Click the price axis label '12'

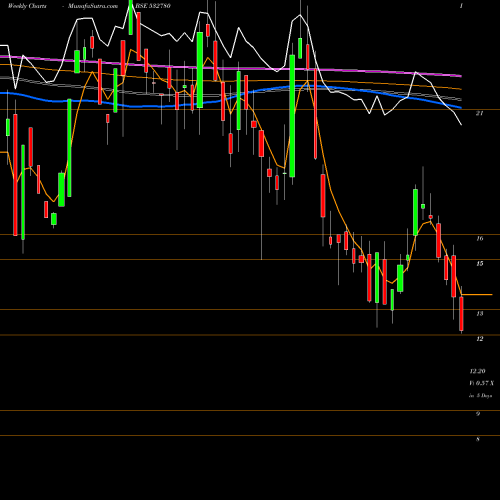point(480,339)
